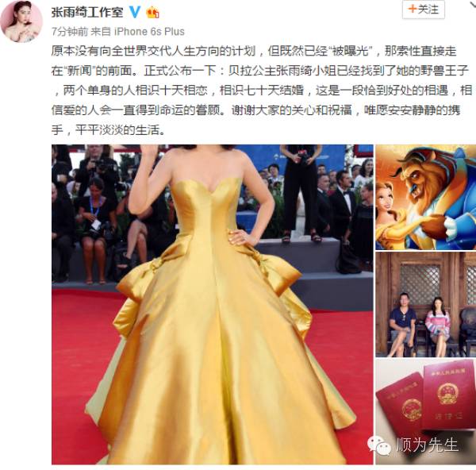Click the post text beginning 原本没有向全世界
476x470 pixels.
click(x=261, y=91)
